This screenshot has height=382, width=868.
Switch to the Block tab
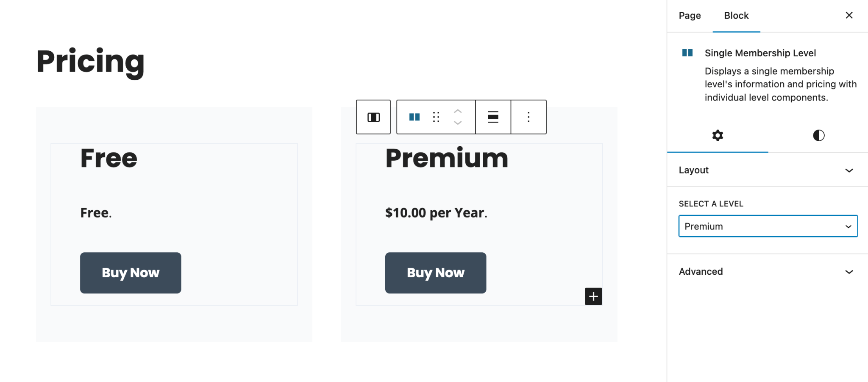tap(736, 15)
